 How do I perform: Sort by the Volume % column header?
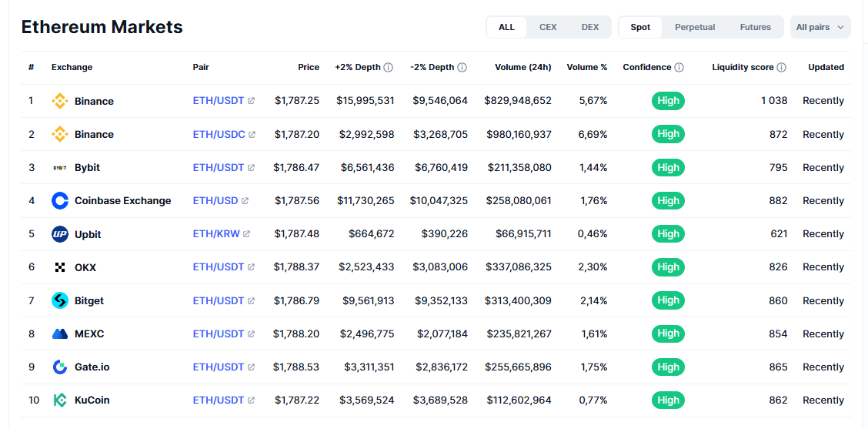(x=587, y=67)
